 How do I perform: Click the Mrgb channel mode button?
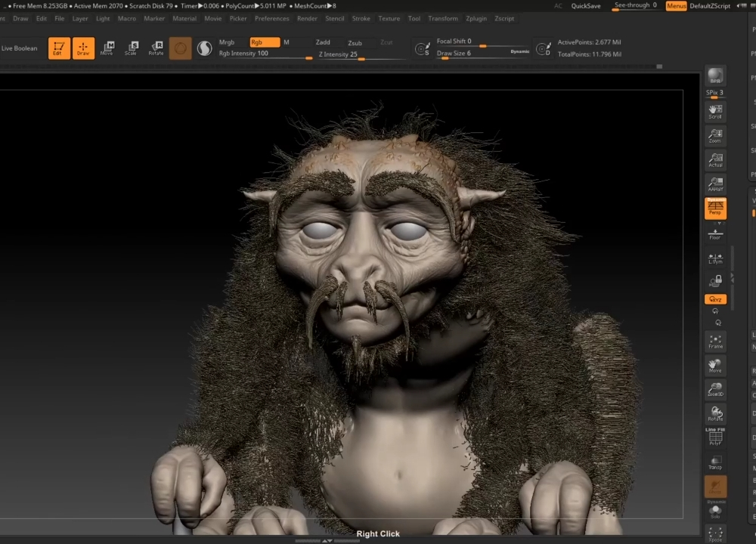[227, 42]
